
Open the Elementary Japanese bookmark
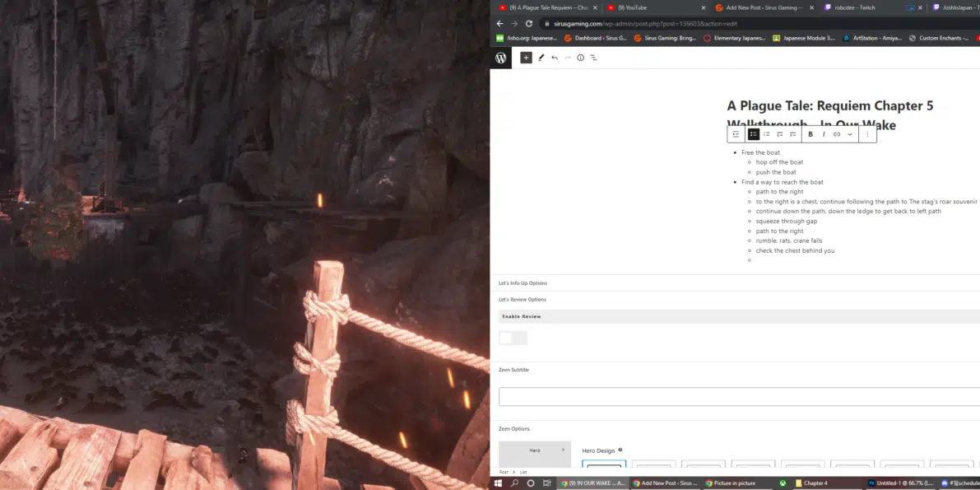click(734, 38)
